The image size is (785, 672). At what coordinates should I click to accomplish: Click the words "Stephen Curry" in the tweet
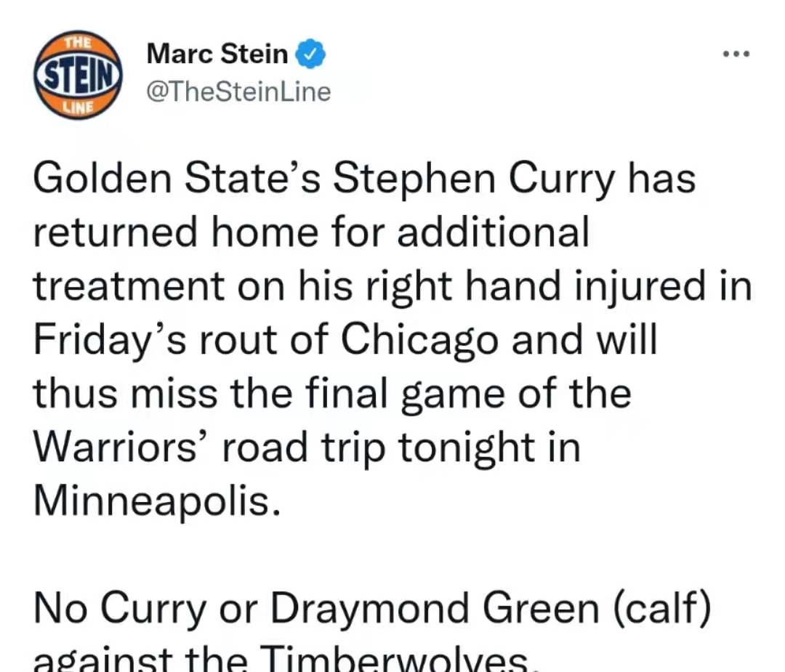474,179
